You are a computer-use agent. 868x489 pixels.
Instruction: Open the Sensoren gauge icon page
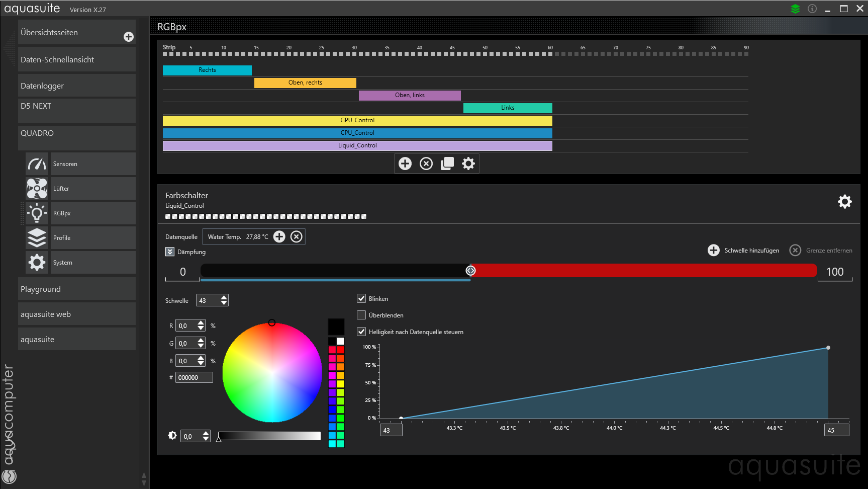[x=37, y=164]
